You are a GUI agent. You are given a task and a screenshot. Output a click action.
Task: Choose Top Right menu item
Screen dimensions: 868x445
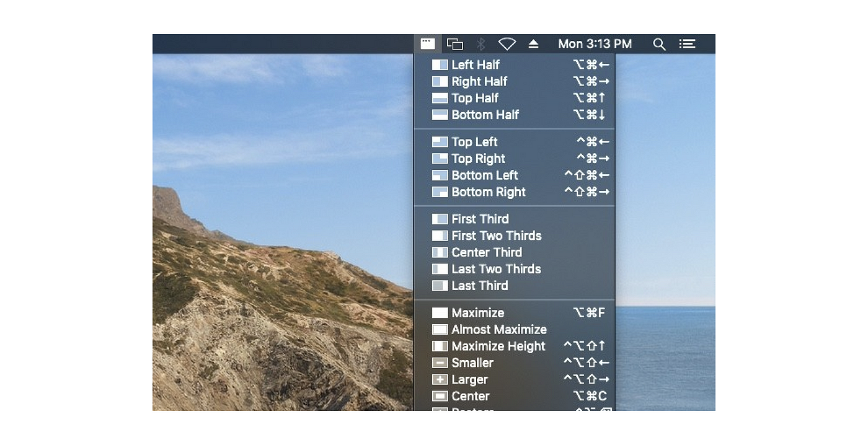click(x=514, y=159)
